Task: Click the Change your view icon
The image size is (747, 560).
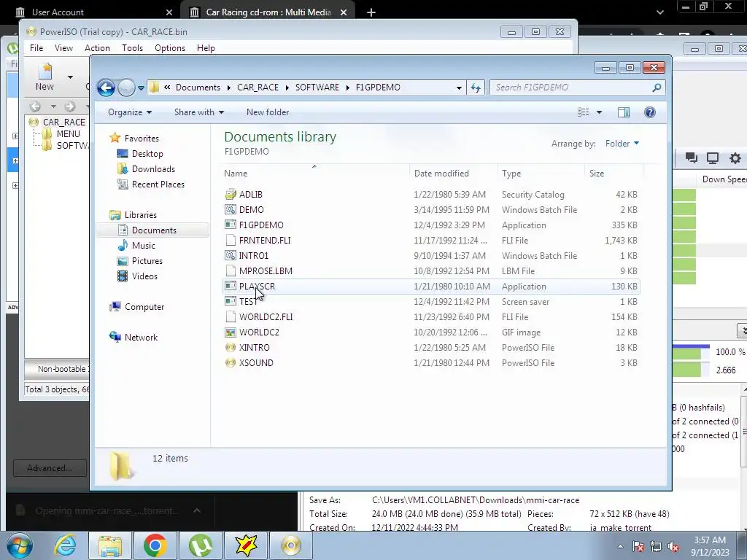Action: click(583, 112)
